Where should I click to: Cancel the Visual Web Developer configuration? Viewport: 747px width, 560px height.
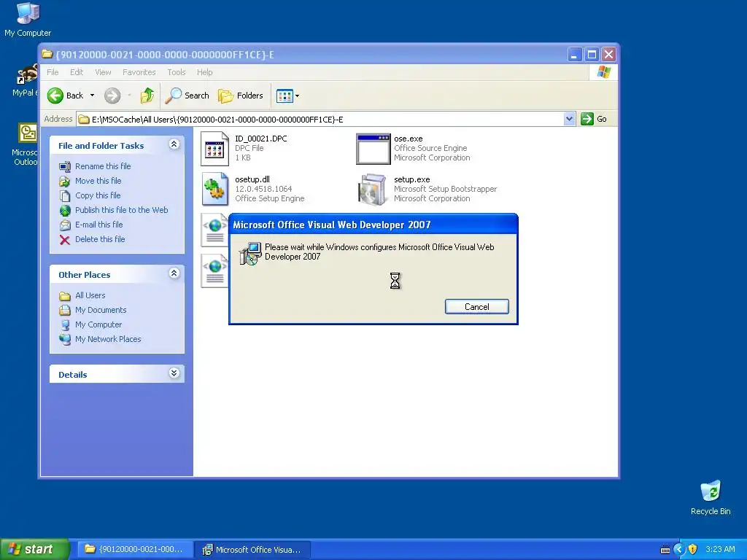click(x=477, y=307)
